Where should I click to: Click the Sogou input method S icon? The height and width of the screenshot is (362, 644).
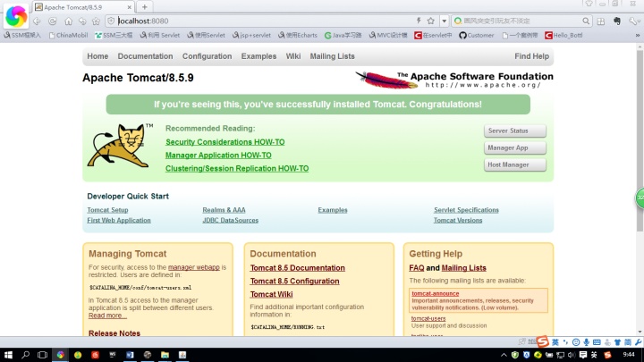coord(543,341)
